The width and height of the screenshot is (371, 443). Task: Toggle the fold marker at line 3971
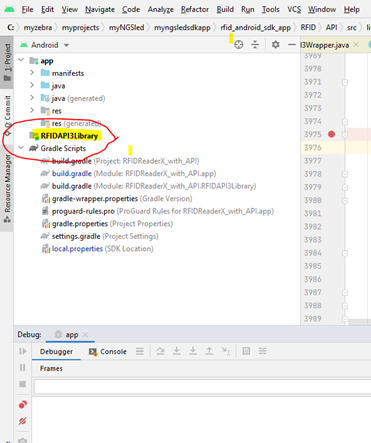pos(345,82)
